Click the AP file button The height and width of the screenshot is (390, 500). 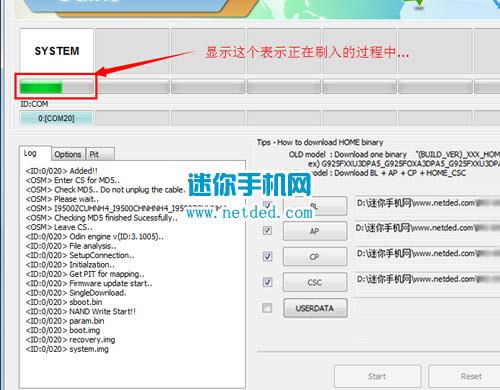coord(315,231)
